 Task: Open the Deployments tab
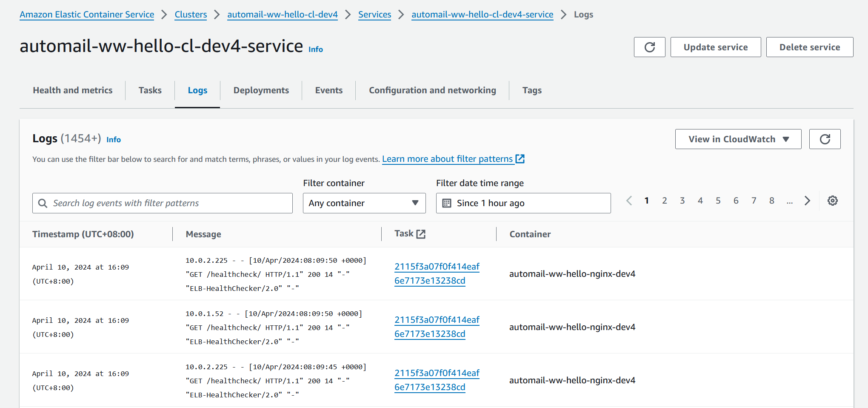point(261,90)
